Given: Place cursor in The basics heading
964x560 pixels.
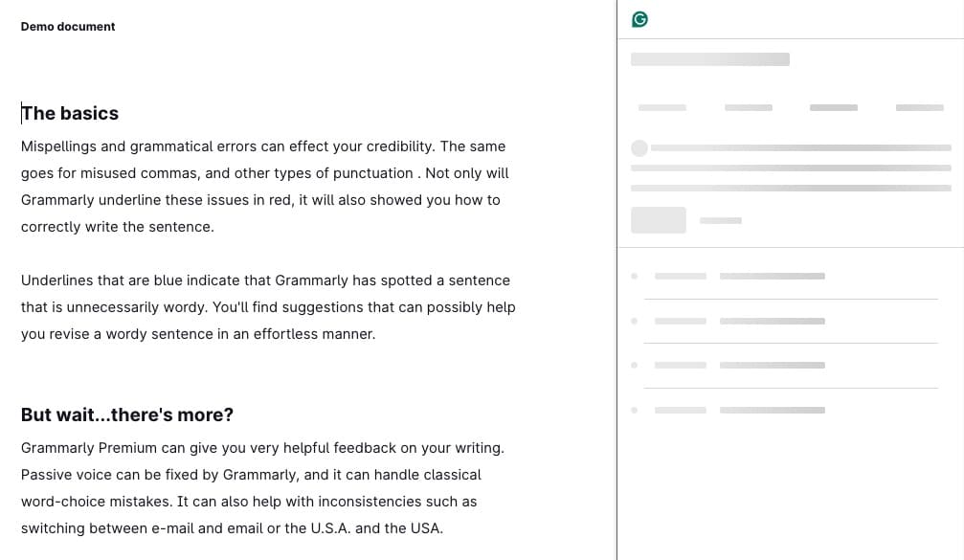Looking at the screenshot, I should pos(70,113).
